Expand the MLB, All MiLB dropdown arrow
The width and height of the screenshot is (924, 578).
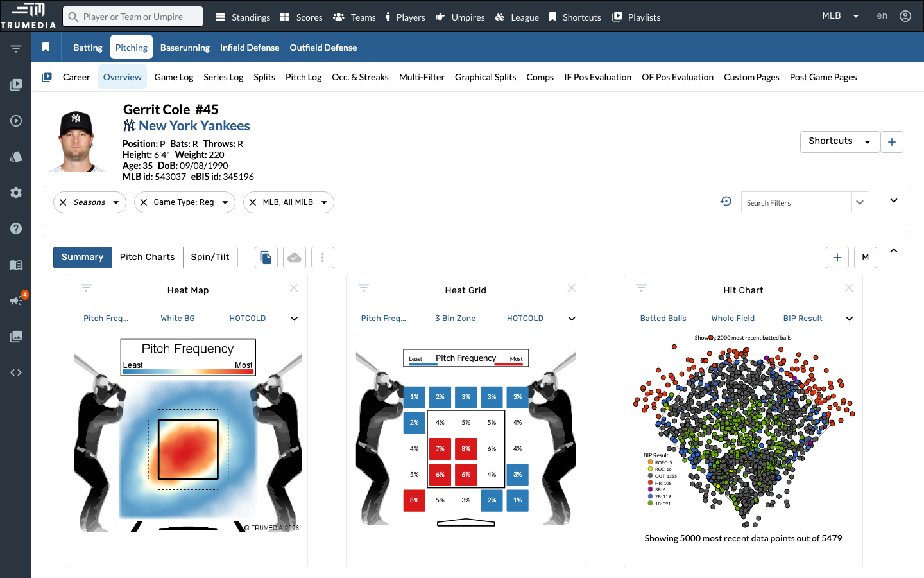point(324,202)
